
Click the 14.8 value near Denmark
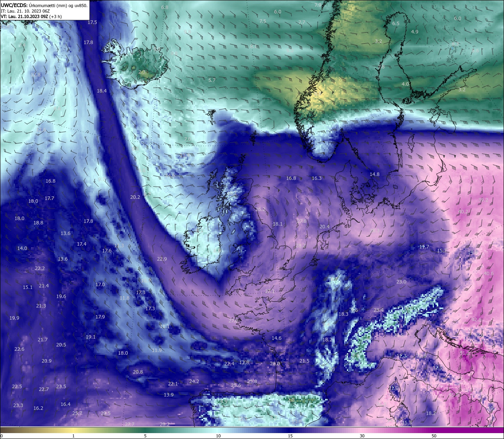click(x=374, y=174)
